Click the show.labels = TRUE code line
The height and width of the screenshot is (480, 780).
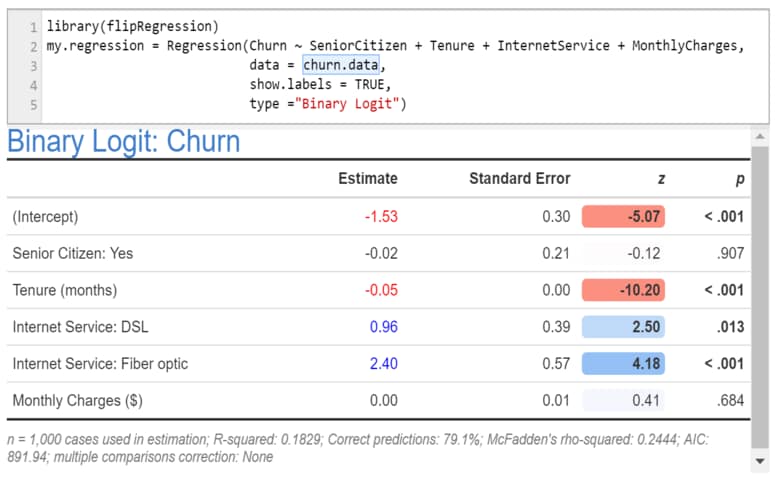click(320, 84)
